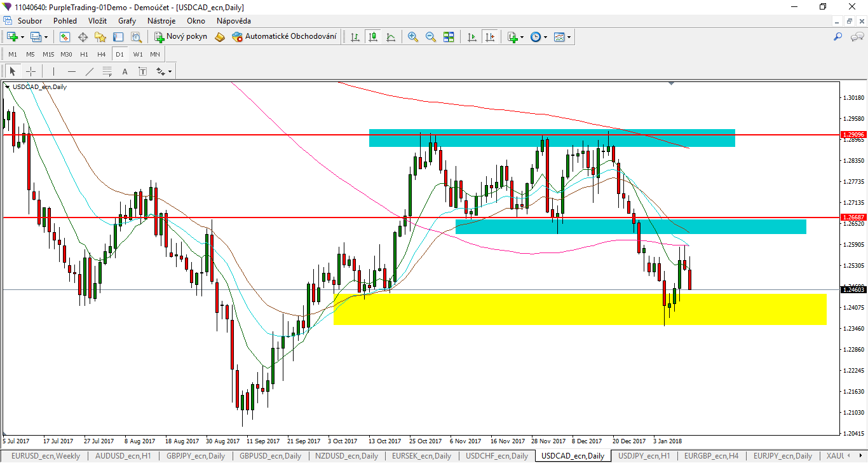Select the horizontal line tool
The width and height of the screenshot is (868, 463).
click(71, 71)
